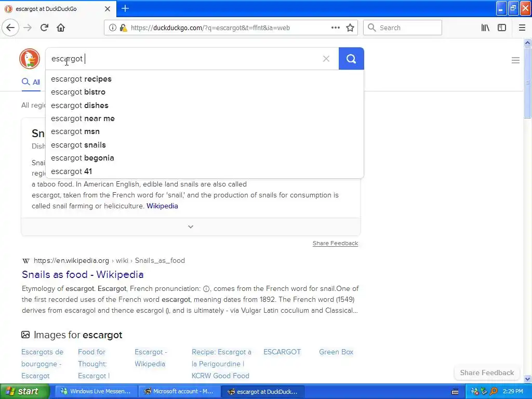Click the on-screen keyboard tray icon
Screen dimensions: 532x399
click(x=455, y=392)
